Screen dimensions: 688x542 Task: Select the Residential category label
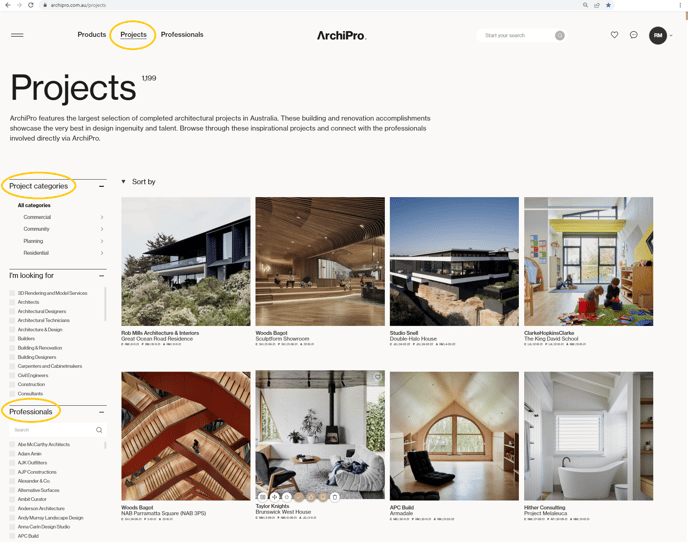[36, 253]
